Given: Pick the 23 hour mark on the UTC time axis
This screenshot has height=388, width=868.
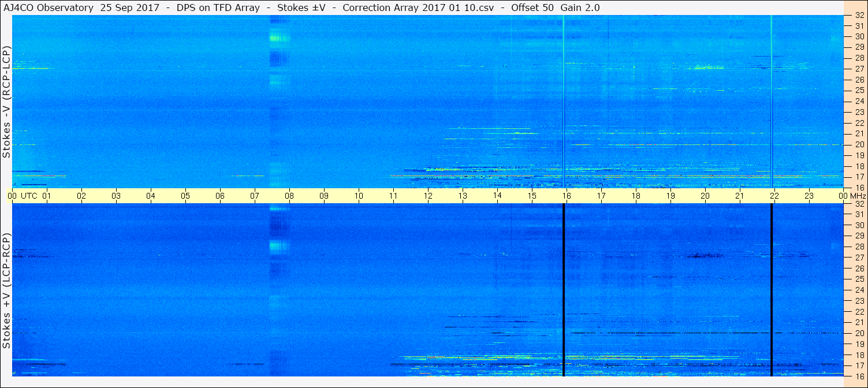Looking at the screenshot, I should point(809,196).
